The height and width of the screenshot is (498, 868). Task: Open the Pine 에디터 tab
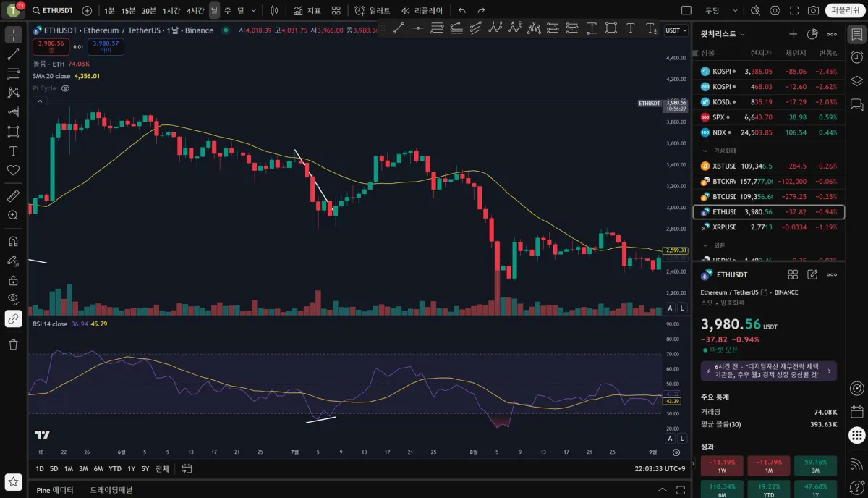pyautogui.click(x=55, y=490)
